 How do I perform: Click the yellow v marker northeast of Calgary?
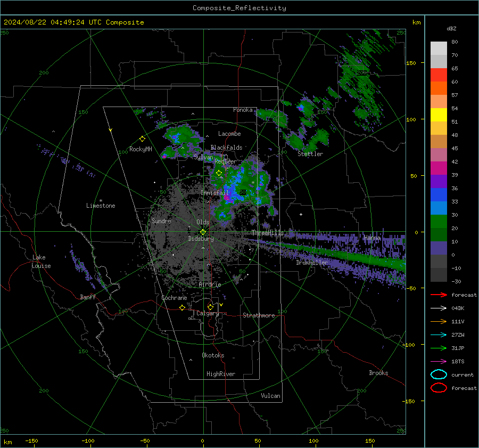(x=221, y=305)
